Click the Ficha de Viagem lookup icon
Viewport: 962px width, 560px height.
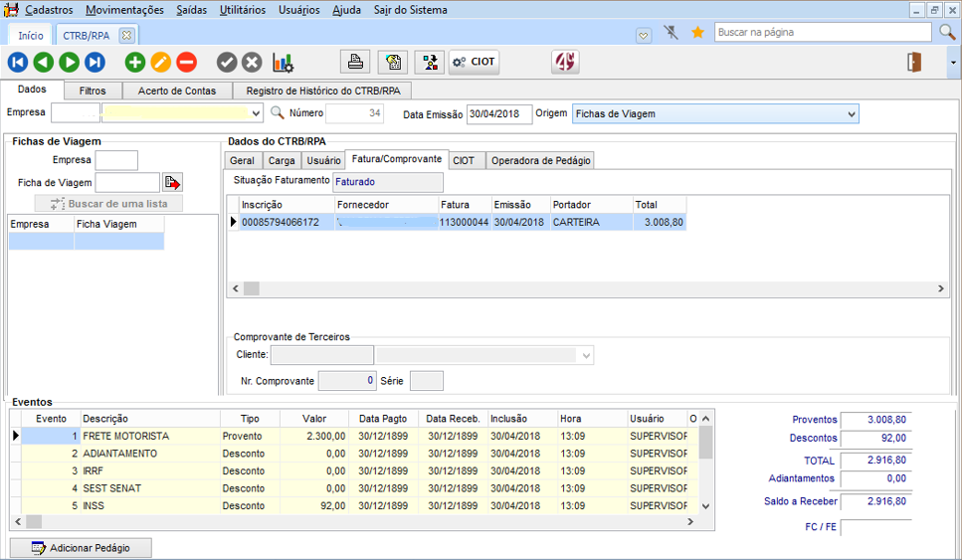[x=173, y=183]
